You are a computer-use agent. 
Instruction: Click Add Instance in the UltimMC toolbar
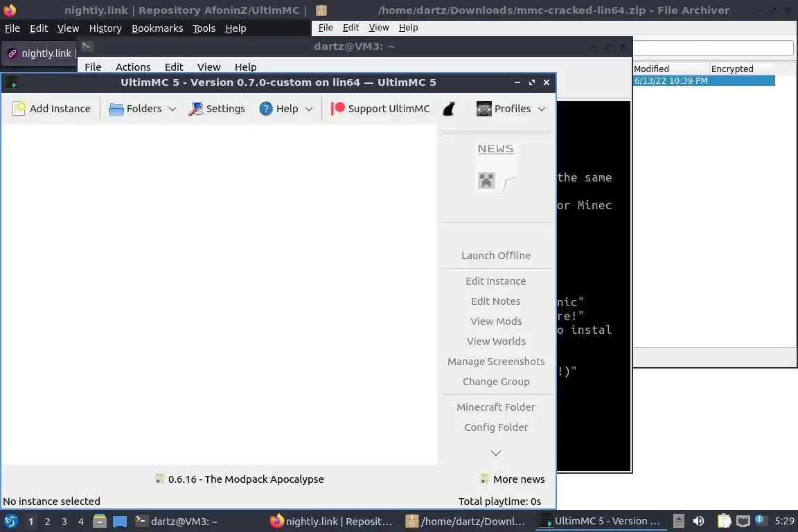point(51,109)
